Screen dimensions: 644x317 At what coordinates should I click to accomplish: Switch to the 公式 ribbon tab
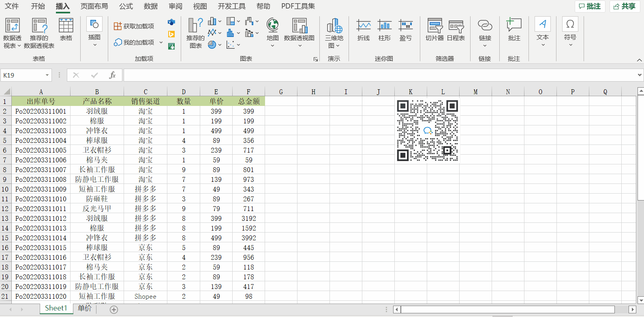pyautogui.click(x=126, y=6)
